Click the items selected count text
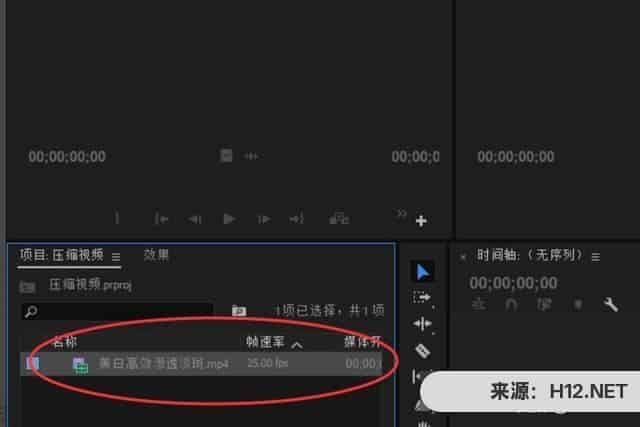Image resolution: width=640 pixels, height=427 pixels. point(330,311)
